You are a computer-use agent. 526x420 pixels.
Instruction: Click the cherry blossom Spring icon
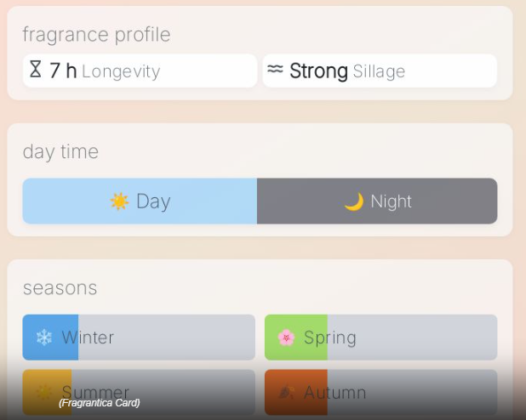[x=286, y=338]
